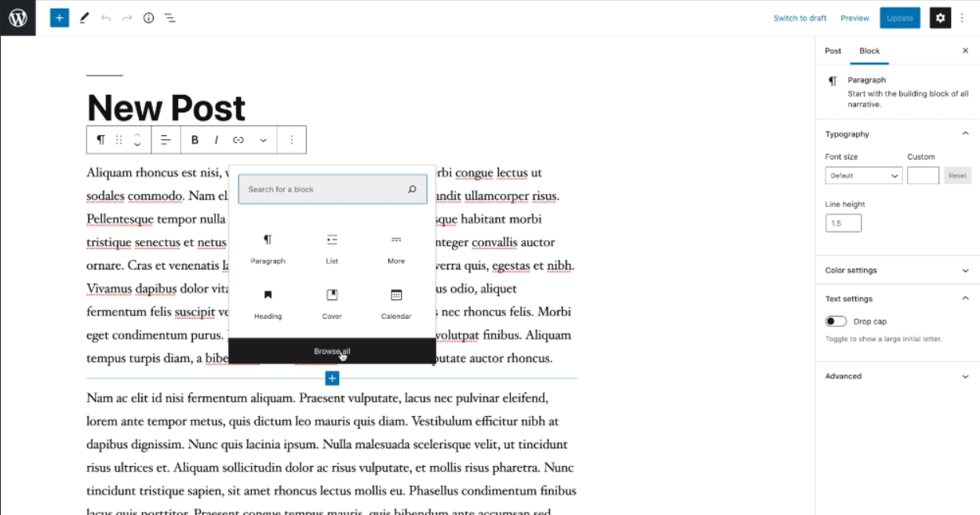The width and height of the screenshot is (980, 515).
Task: Insert a link into the paragraph
Action: [239, 140]
